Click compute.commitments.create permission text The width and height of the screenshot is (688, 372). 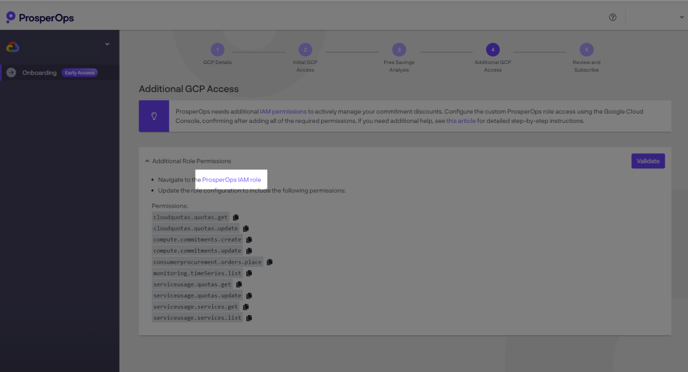tap(197, 240)
